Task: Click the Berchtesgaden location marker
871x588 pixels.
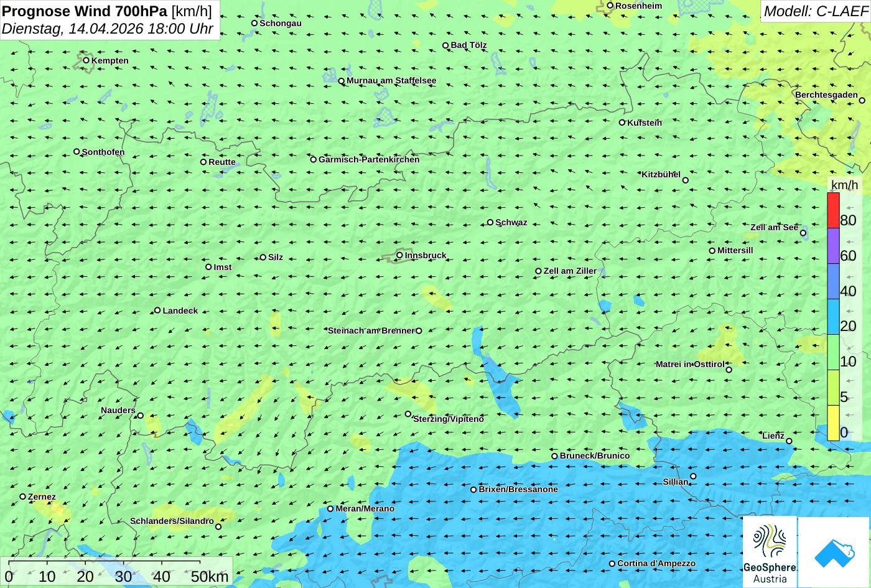Action: point(862,100)
